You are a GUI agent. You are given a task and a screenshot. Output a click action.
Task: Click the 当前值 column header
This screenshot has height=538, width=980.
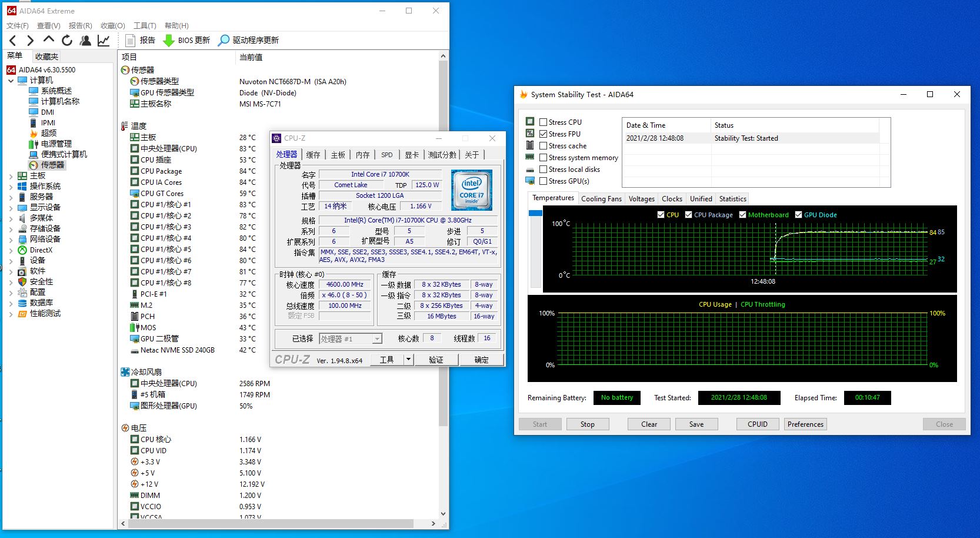251,57
